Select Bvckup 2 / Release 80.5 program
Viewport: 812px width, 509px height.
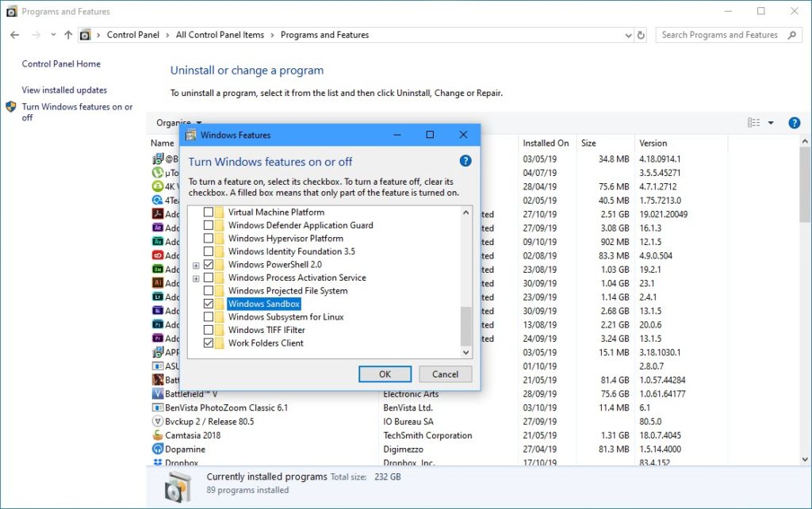[x=209, y=422]
